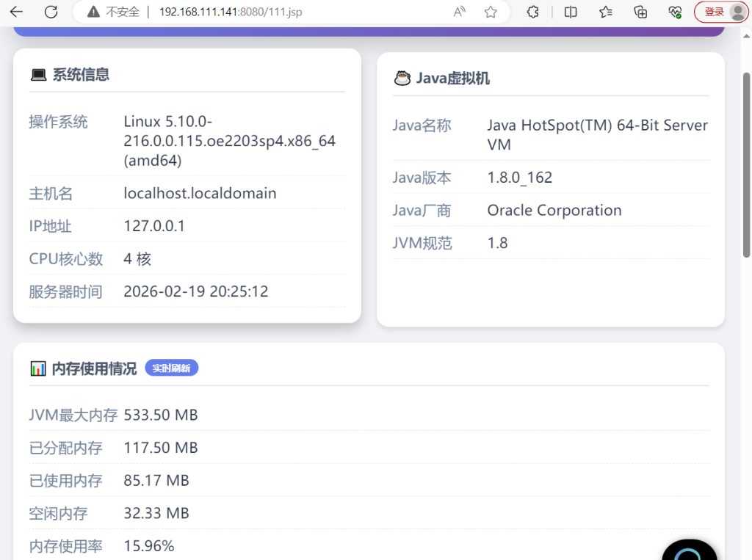Toggle split screen view
The width and height of the screenshot is (752, 560).
[x=571, y=12]
